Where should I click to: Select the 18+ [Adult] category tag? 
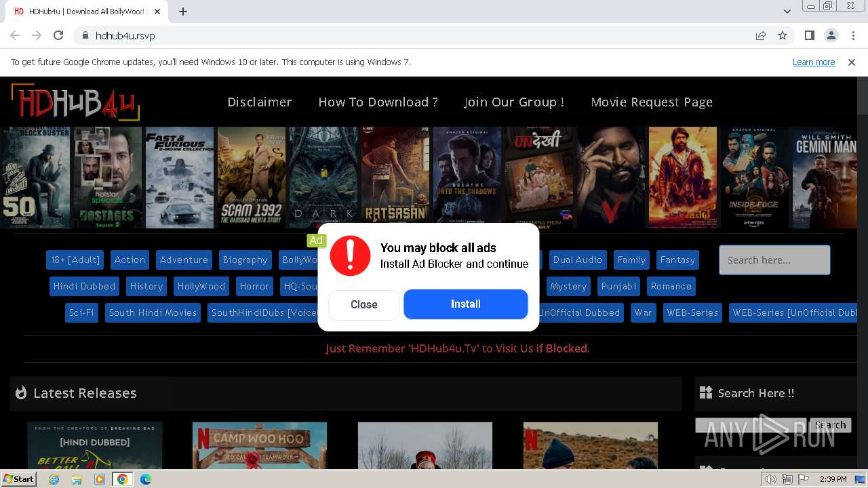(75, 260)
